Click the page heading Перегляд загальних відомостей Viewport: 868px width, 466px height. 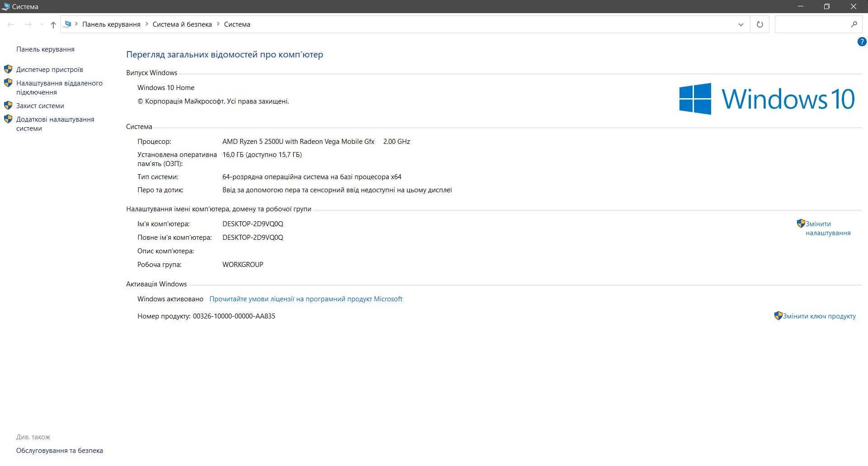pos(225,54)
